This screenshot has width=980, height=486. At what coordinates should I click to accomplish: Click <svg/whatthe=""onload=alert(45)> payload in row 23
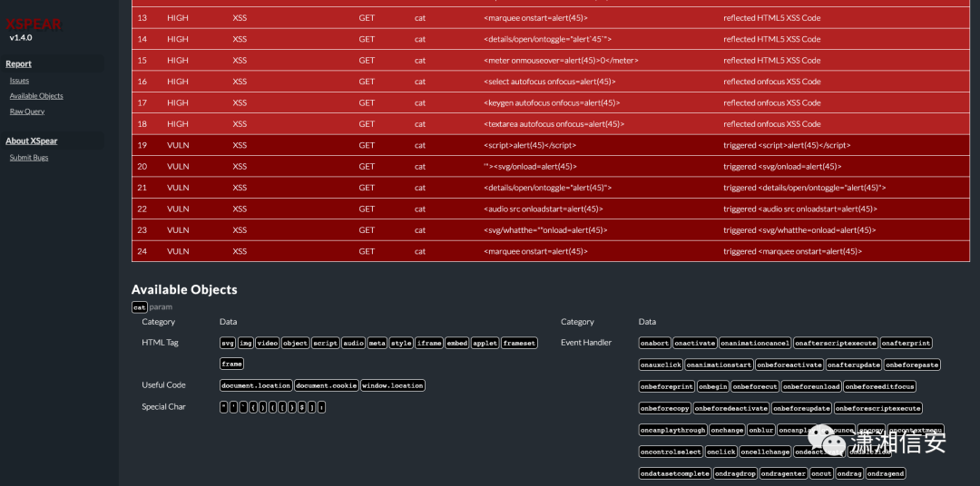tap(545, 230)
